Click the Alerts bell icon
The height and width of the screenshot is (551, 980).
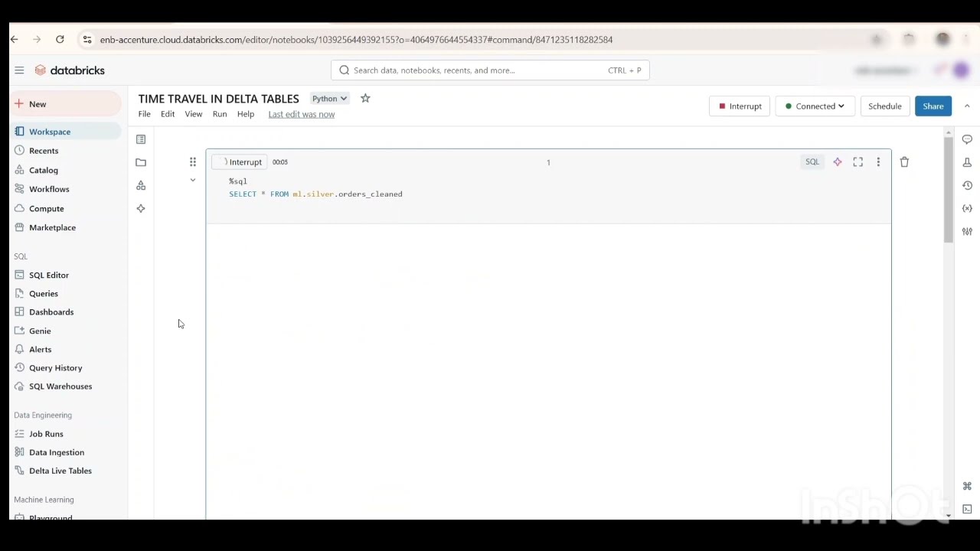point(20,349)
